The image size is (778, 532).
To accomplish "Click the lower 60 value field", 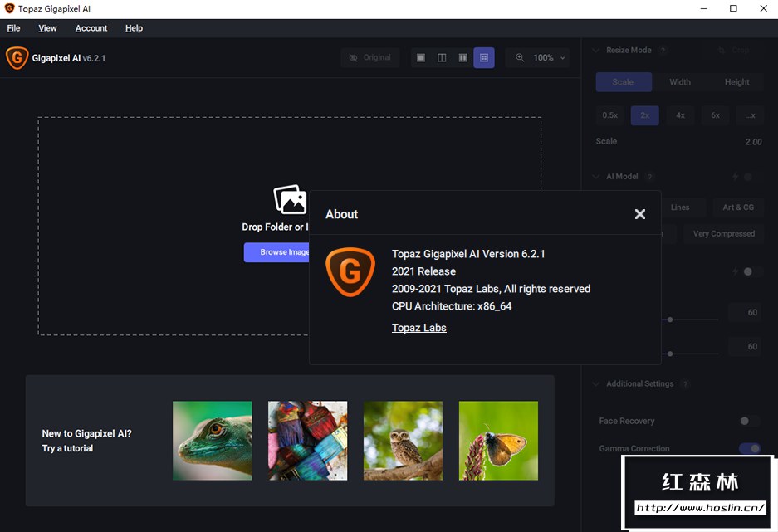I will coord(746,347).
